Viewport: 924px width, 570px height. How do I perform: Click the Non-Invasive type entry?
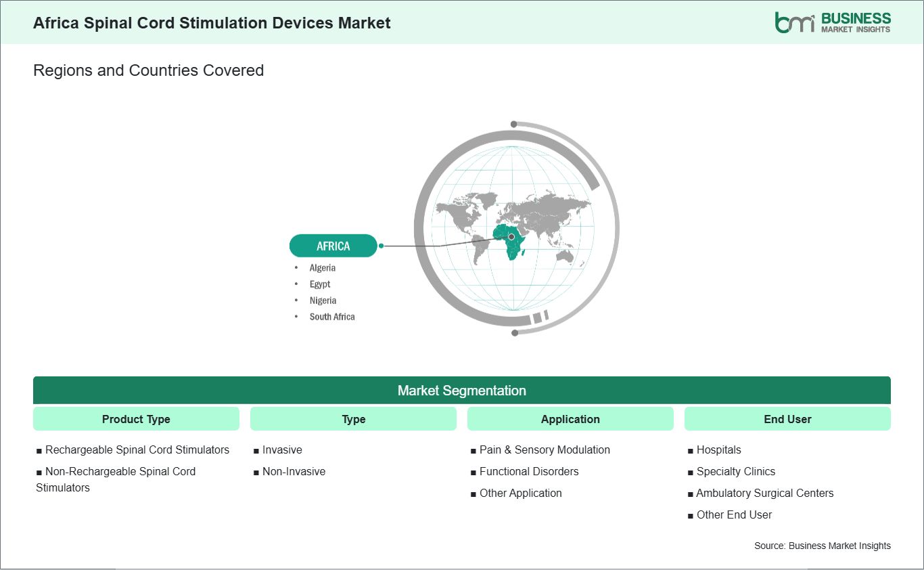(290, 471)
